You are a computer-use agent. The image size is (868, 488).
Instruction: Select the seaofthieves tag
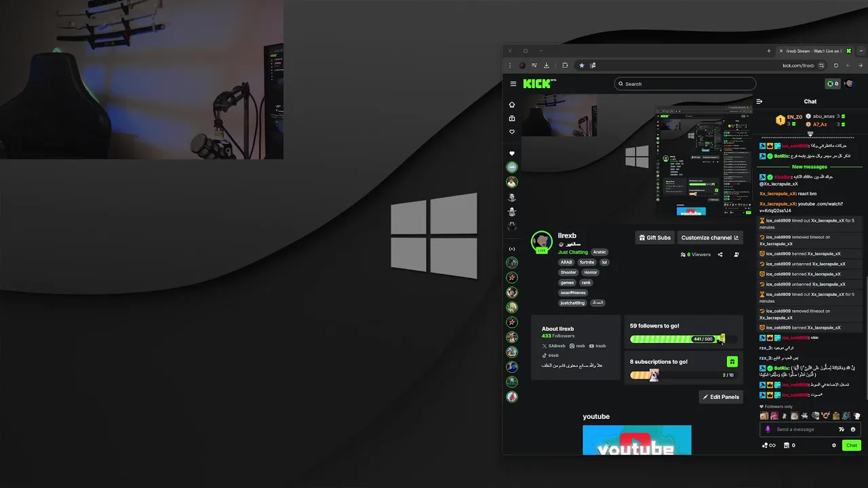pos(573,293)
